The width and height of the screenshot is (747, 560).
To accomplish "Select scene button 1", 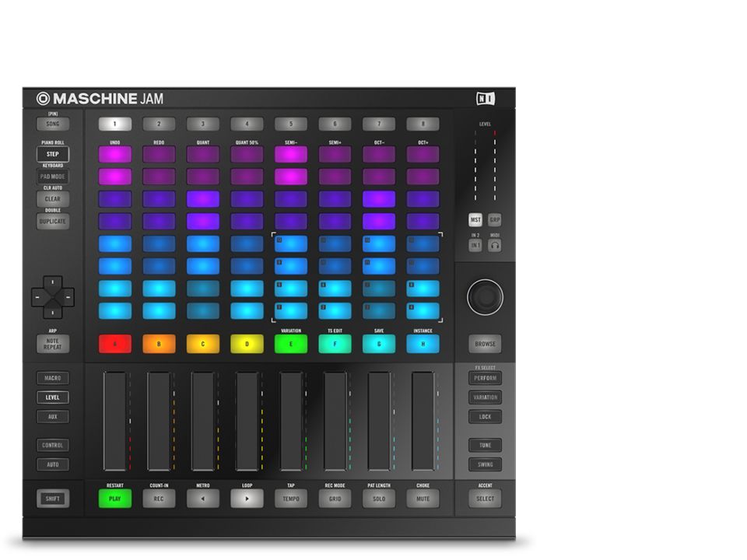I will pos(114,124).
